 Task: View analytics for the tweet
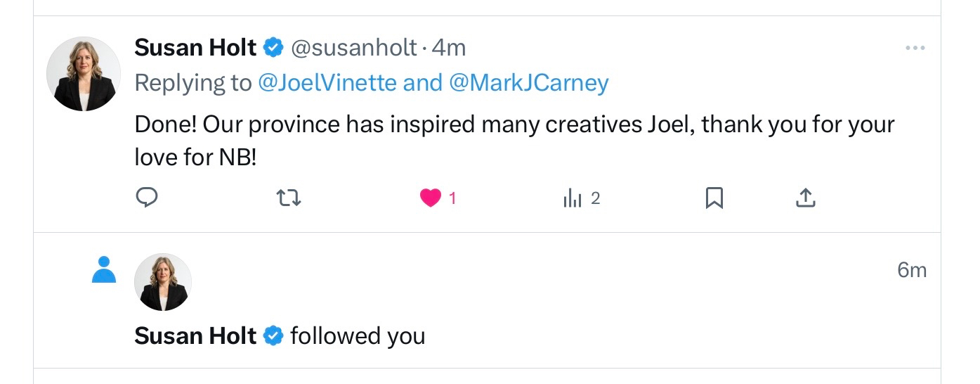pyautogui.click(x=573, y=198)
